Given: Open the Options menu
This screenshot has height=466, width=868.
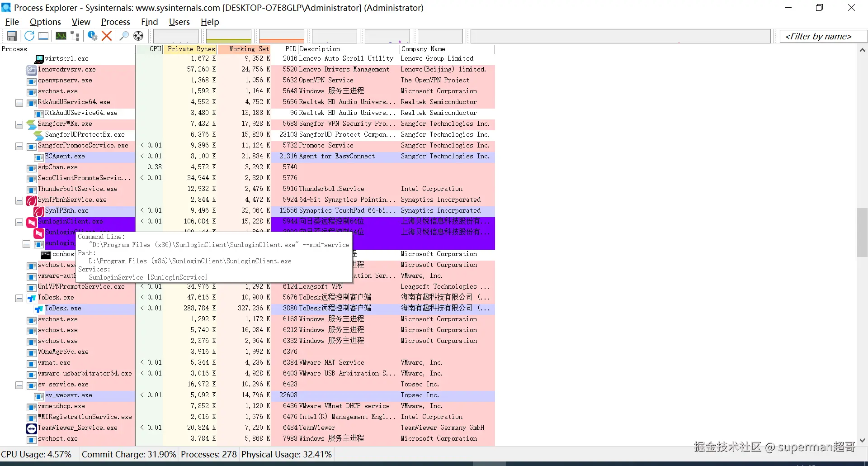Looking at the screenshot, I should [x=45, y=22].
